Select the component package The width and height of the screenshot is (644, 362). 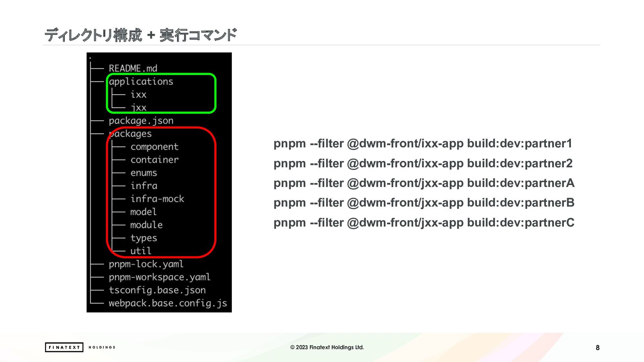click(155, 147)
